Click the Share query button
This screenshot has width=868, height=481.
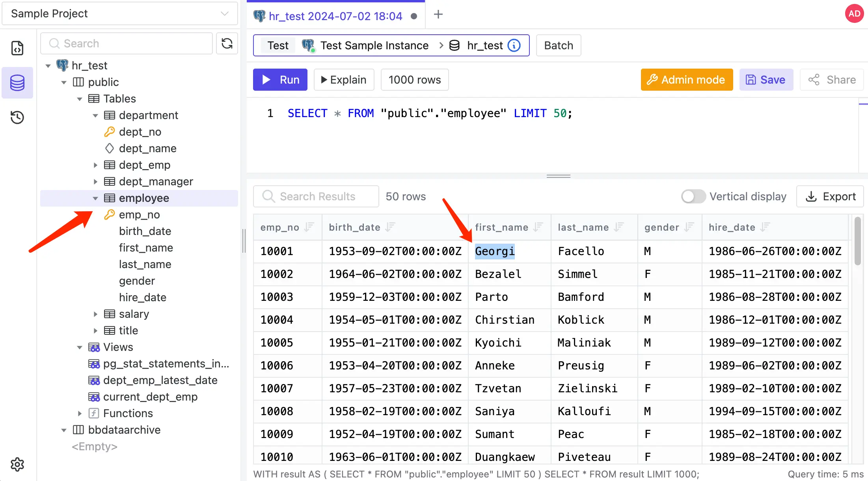tap(832, 79)
